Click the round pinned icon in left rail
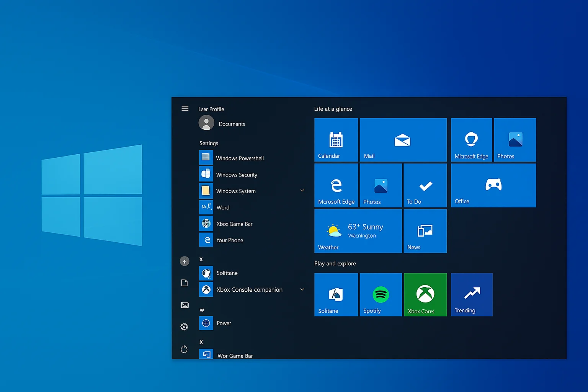The height and width of the screenshot is (392, 588). [185, 261]
